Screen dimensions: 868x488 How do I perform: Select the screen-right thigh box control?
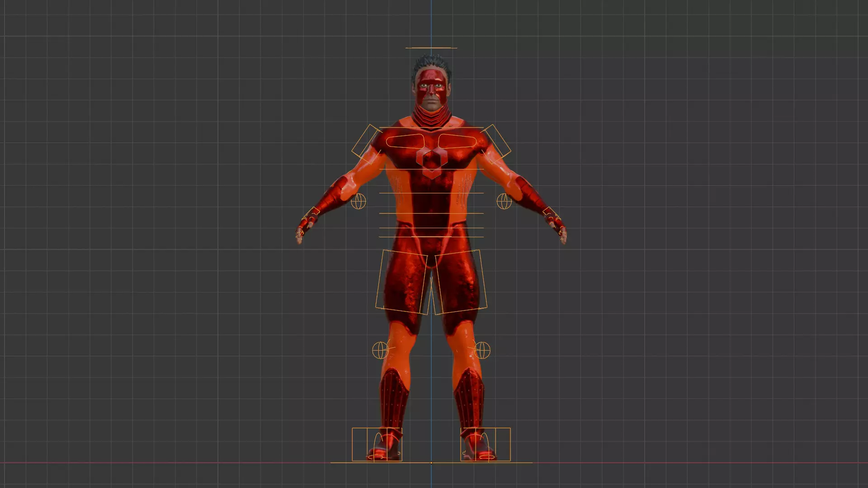[461, 282]
